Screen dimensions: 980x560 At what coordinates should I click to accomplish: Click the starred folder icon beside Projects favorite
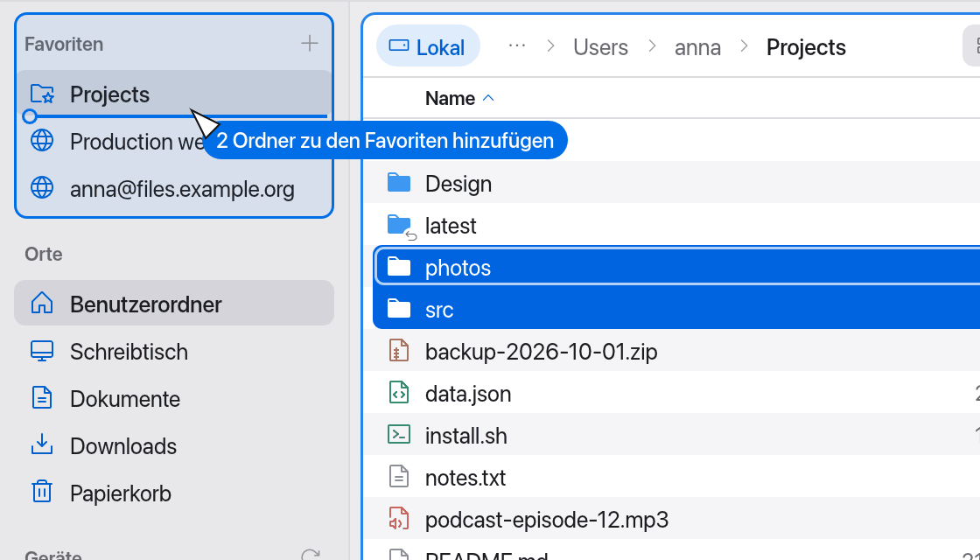42,94
